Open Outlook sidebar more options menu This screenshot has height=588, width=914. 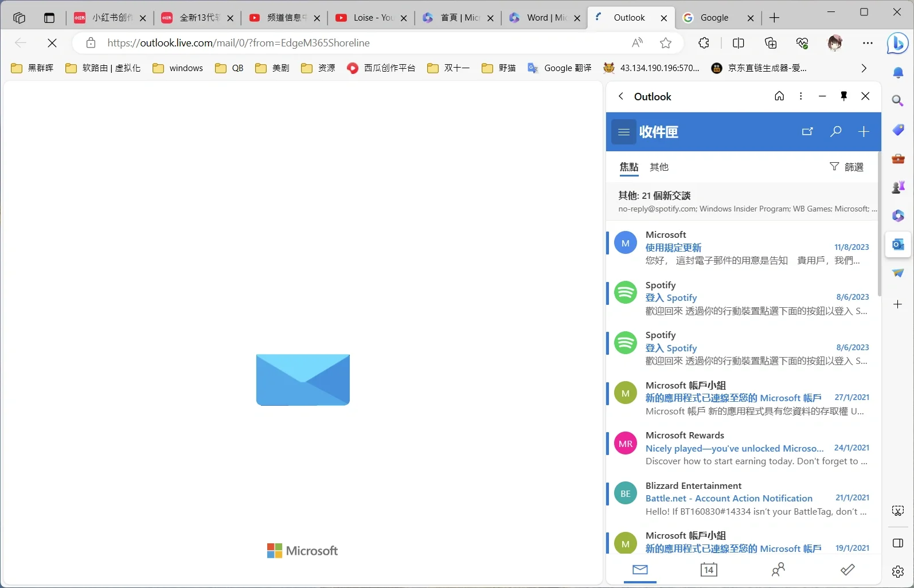[x=801, y=96]
